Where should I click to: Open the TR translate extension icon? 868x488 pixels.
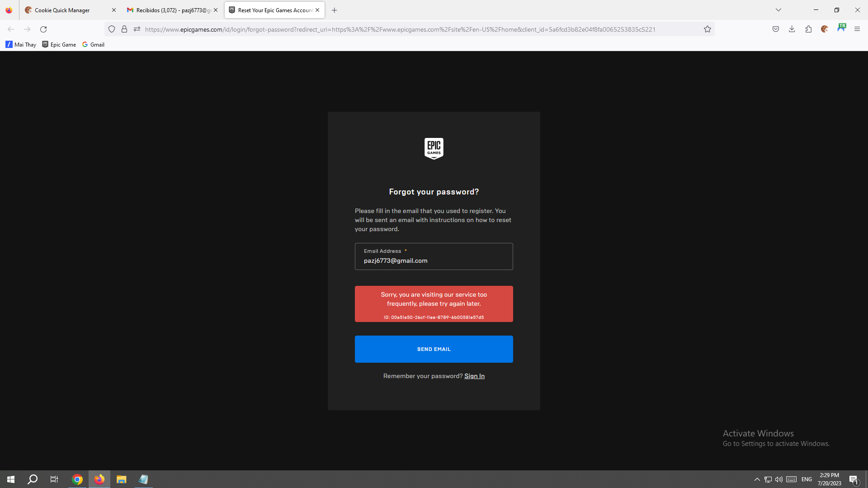tap(841, 28)
